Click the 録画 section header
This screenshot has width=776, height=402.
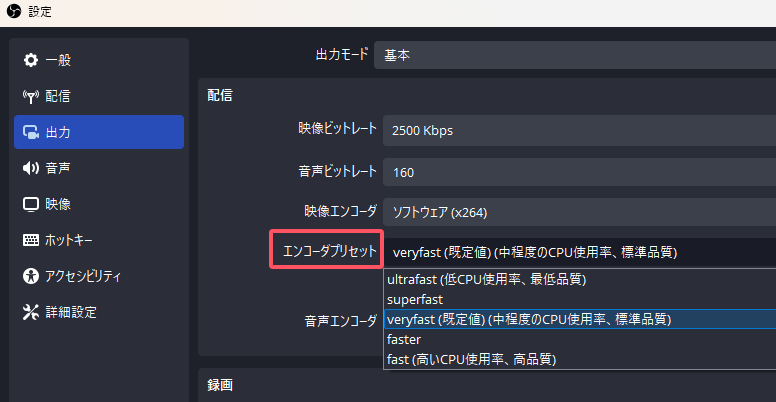[x=220, y=384]
